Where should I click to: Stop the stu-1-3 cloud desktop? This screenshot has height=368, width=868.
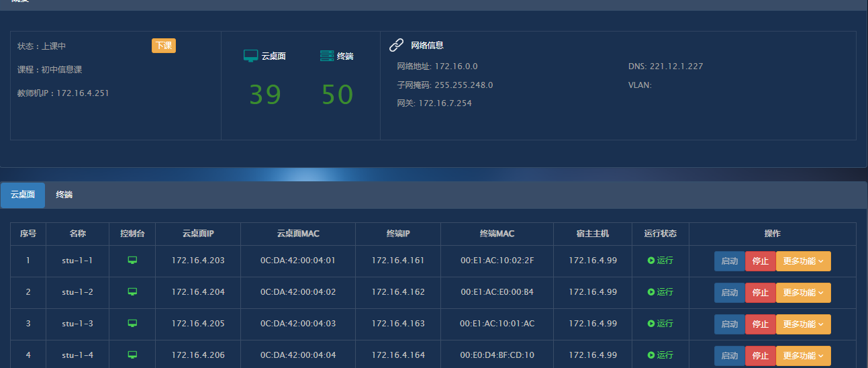[x=760, y=324]
